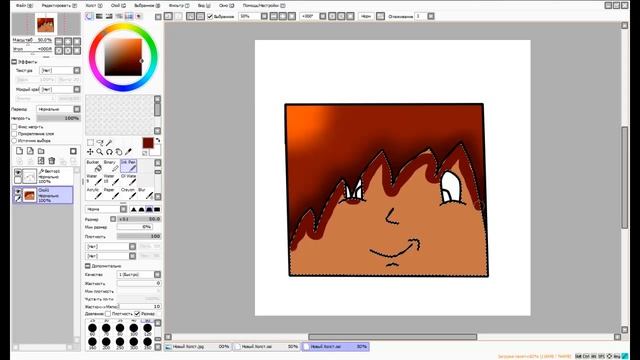Click the minimum size input field
The height and width of the screenshot is (360, 640).
134,227
